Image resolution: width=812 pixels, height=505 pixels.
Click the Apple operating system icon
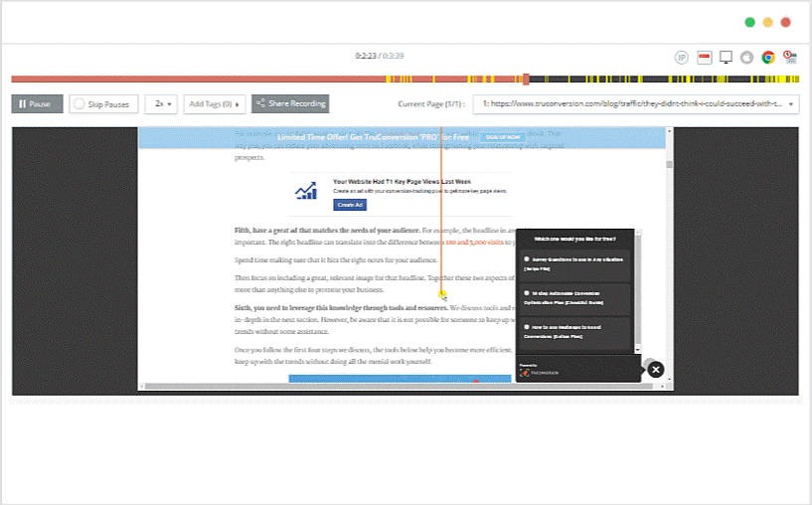click(746, 57)
